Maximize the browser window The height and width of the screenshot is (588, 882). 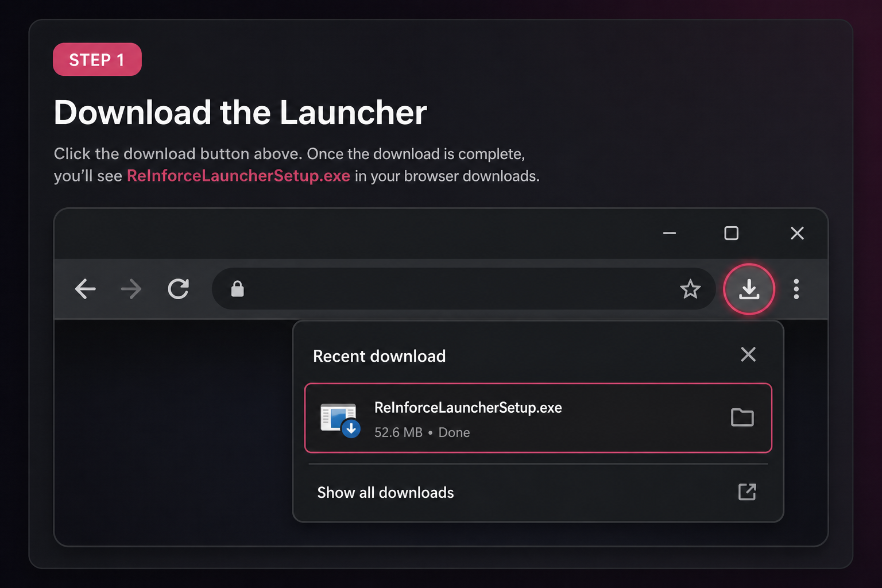click(732, 233)
